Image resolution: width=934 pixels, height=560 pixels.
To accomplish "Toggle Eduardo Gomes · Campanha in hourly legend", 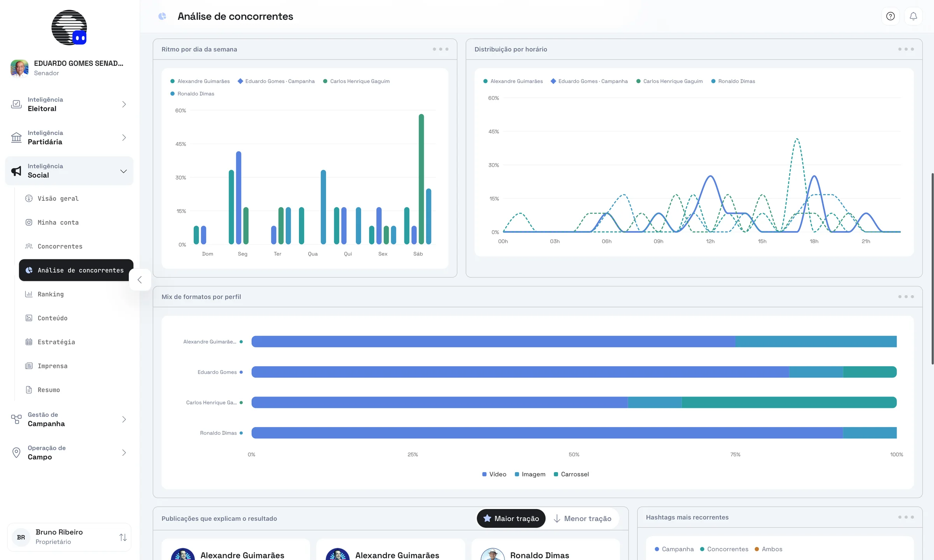I will 589,81.
